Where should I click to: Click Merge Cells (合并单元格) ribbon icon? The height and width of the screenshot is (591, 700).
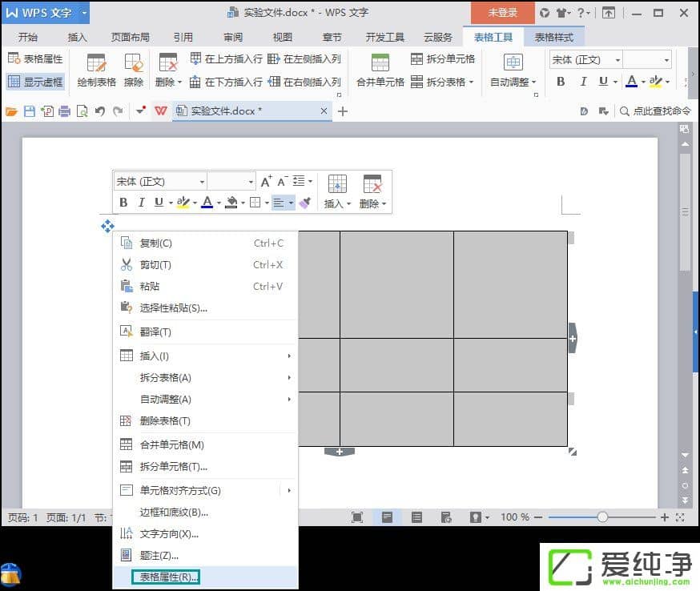point(380,70)
